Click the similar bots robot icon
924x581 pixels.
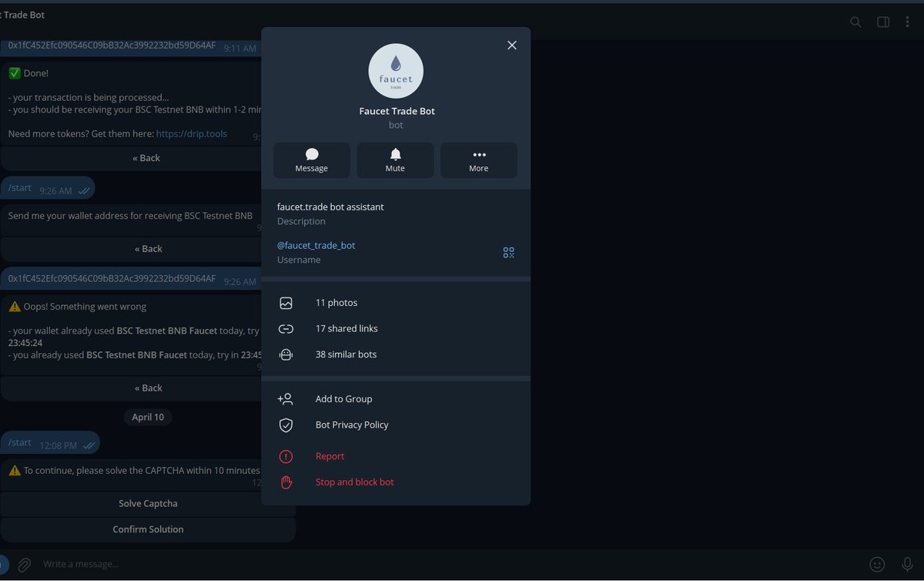(286, 354)
